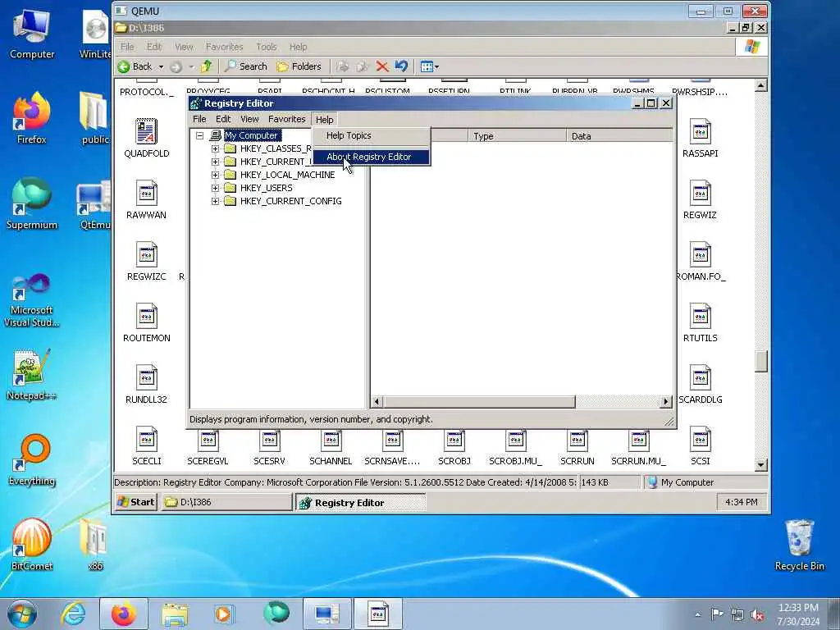
Task: Select the REGWIZC file icon
Action: 146,262
